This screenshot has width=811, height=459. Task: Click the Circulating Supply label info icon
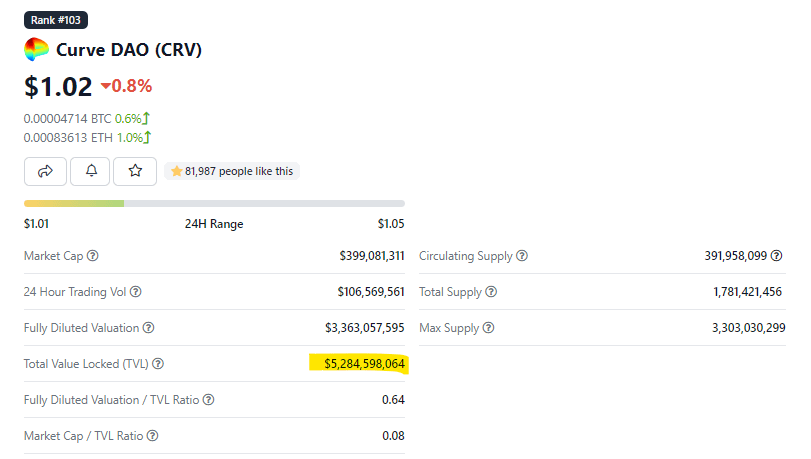522,256
